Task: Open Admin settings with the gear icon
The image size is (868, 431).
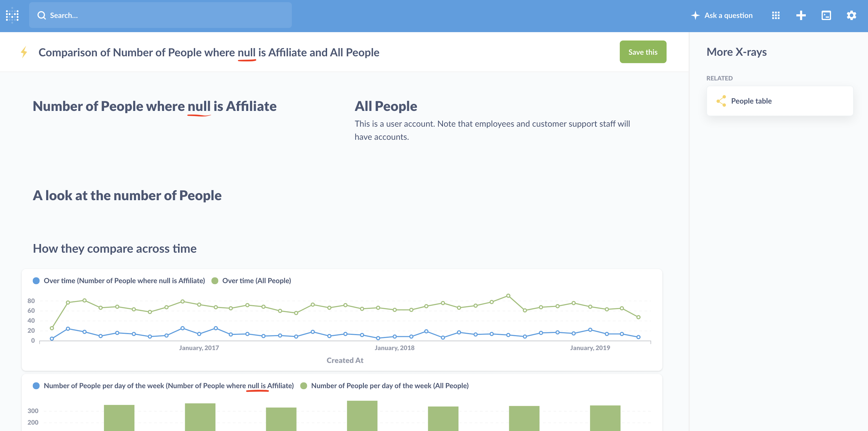Action: pos(851,15)
